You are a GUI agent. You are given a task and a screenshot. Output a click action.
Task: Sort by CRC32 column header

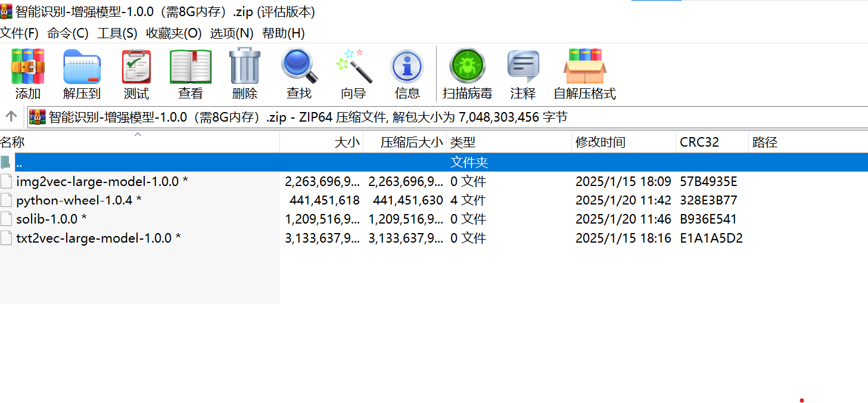(712, 142)
